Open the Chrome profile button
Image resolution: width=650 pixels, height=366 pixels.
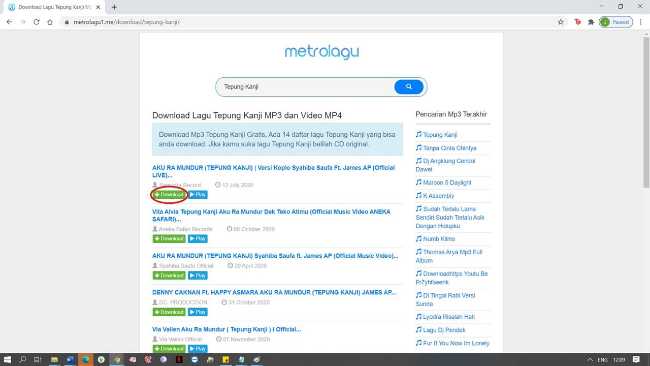point(616,22)
